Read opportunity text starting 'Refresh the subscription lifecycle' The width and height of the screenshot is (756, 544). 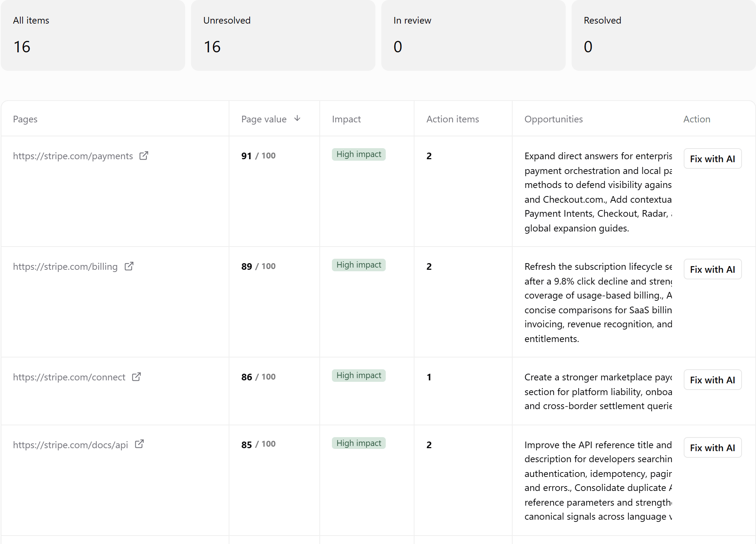tap(598, 303)
